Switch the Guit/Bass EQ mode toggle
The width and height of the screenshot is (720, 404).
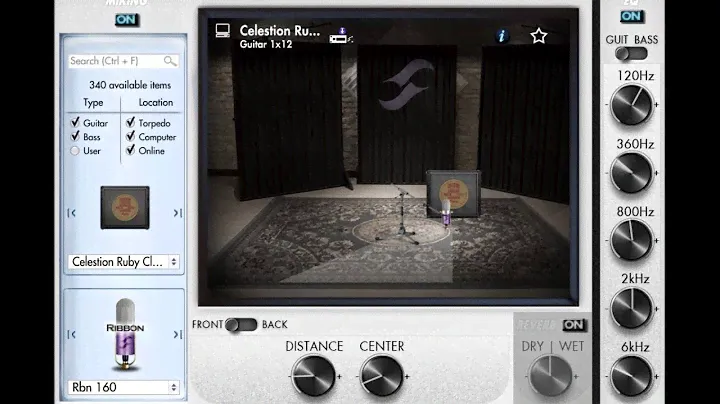(629, 54)
